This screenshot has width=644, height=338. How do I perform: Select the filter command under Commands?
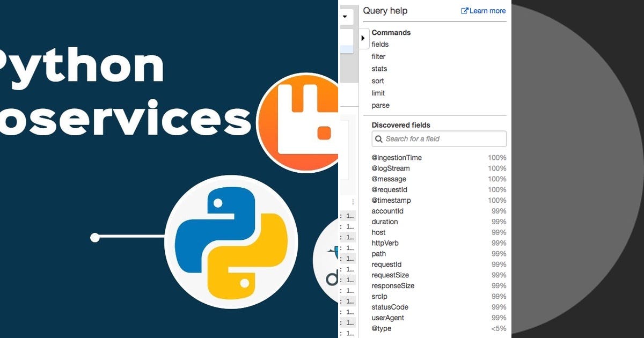378,56
